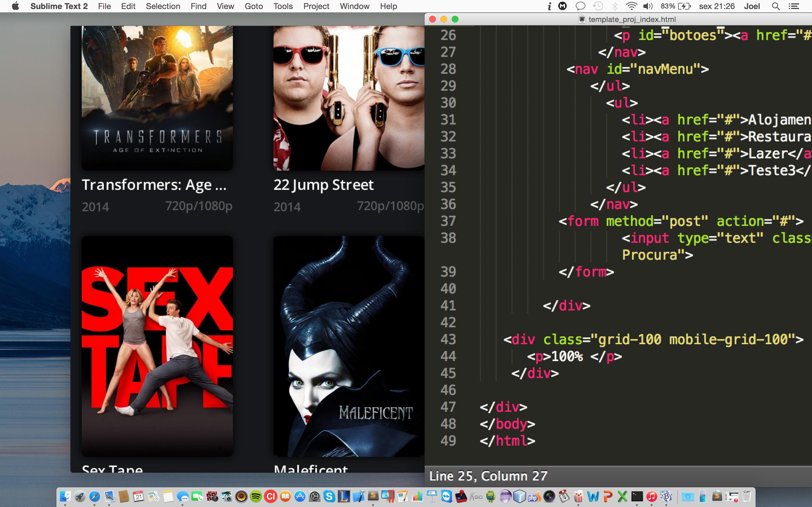Open iTunes from the dock

pos(652,496)
